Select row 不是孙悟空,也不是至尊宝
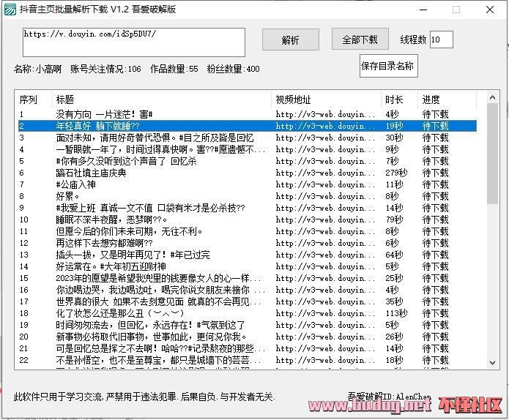 [248, 360]
